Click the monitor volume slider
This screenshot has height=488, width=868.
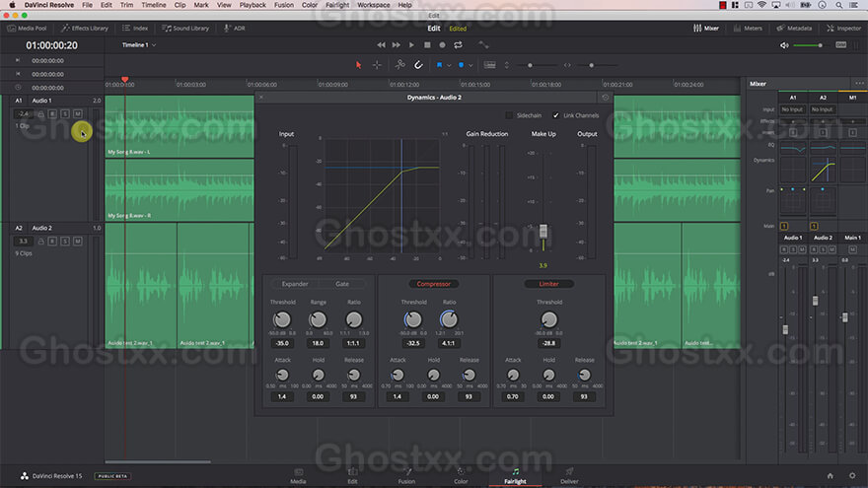click(x=810, y=45)
